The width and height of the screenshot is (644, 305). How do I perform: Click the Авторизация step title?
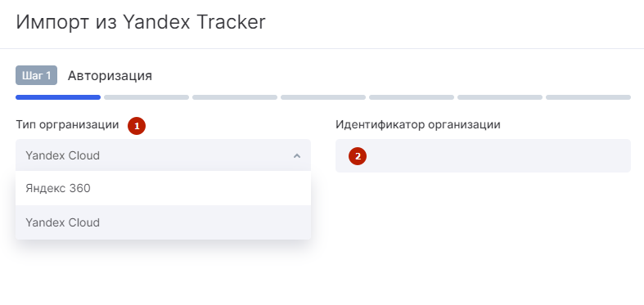tap(110, 75)
